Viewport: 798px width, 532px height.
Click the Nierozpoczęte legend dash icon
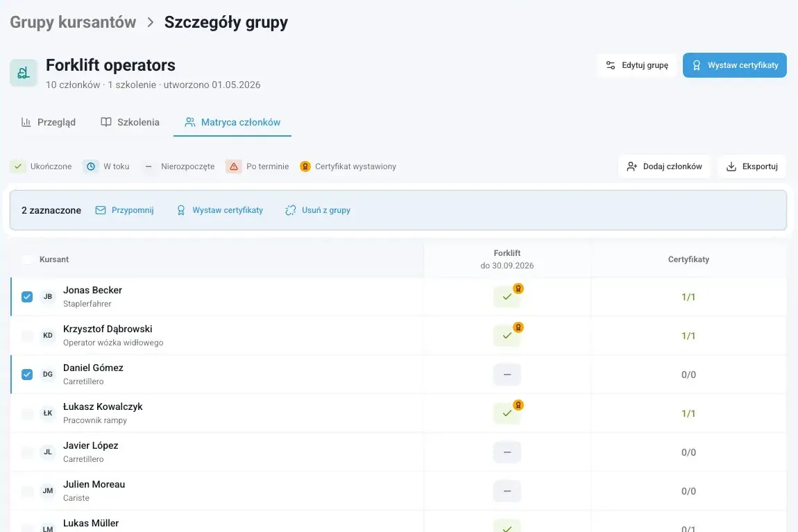[x=148, y=166]
